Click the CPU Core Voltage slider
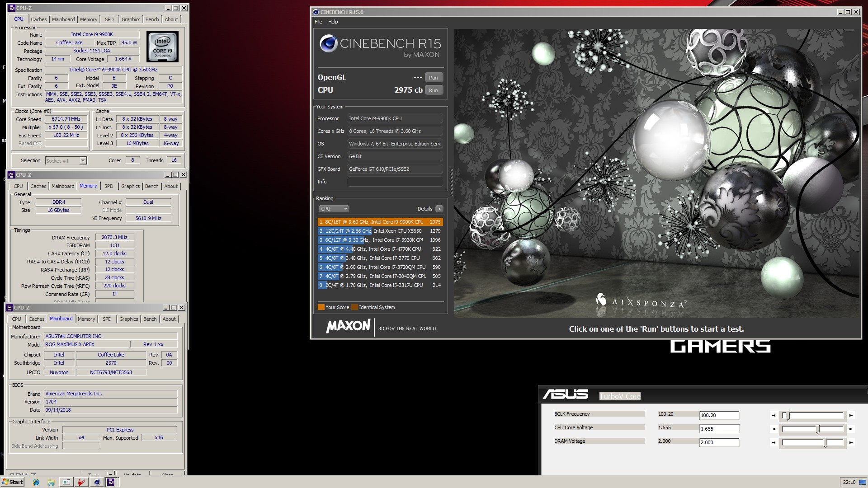 [812, 429]
